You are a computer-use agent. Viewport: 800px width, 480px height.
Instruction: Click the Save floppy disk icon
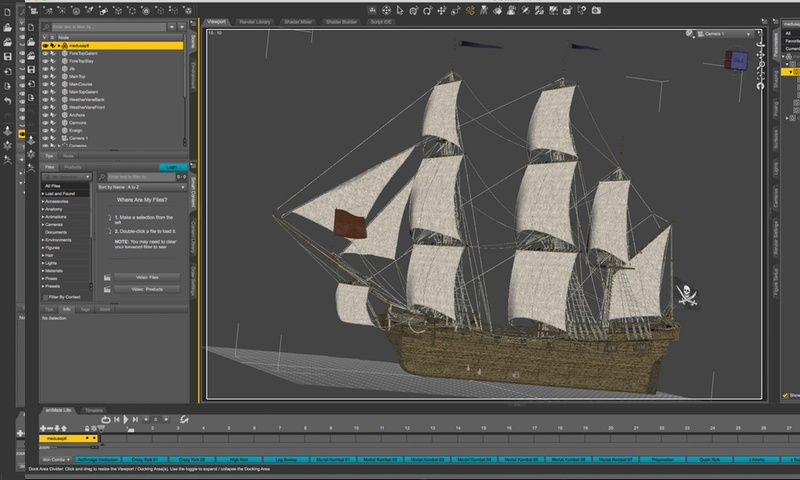tap(7, 56)
